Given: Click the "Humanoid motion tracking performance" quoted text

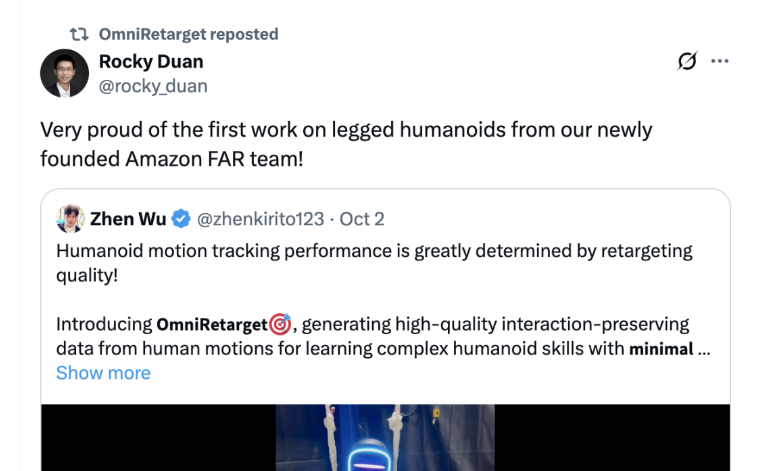Looking at the screenshot, I should [374, 250].
